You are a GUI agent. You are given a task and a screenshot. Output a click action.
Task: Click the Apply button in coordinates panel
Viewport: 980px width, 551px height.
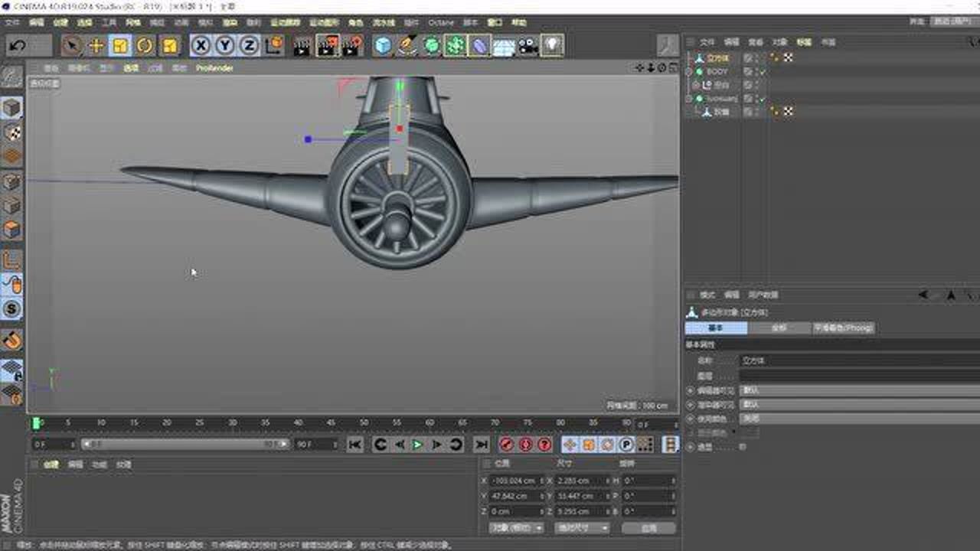pyautogui.click(x=648, y=528)
